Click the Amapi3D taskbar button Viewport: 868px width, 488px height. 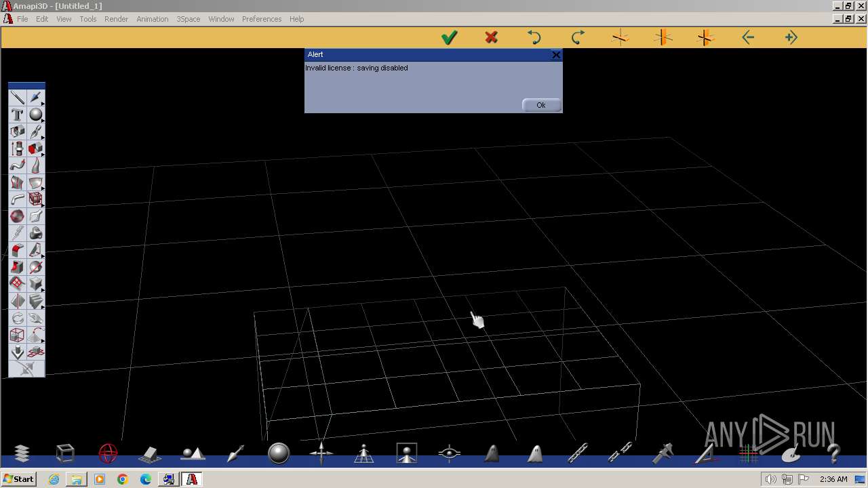(192, 479)
